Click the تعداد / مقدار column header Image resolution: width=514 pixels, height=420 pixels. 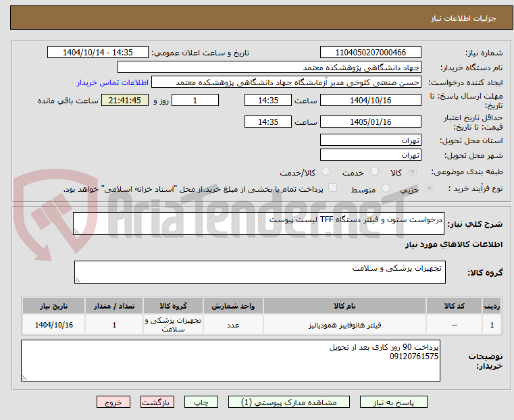(x=114, y=306)
